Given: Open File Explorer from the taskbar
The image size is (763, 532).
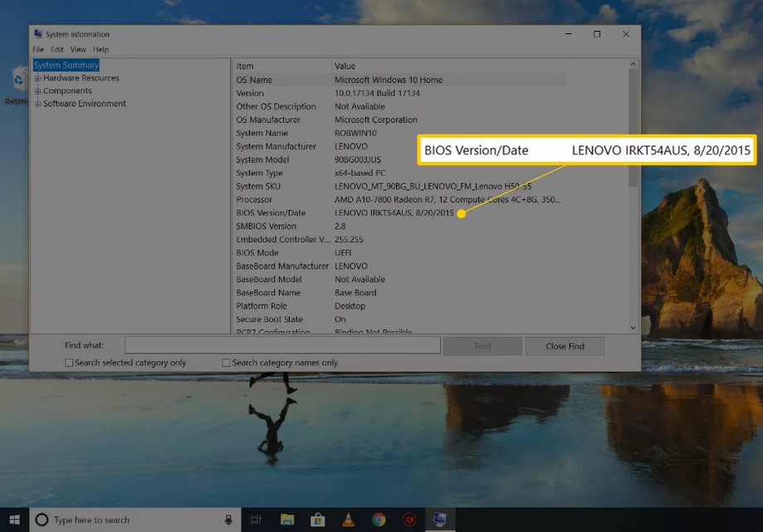Looking at the screenshot, I should [287, 520].
